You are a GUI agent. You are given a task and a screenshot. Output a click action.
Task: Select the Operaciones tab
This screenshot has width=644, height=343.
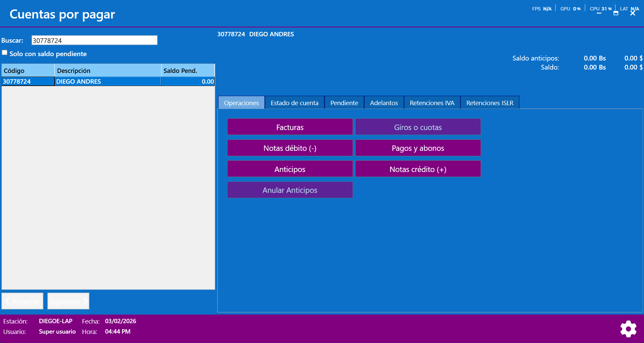click(x=241, y=103)
